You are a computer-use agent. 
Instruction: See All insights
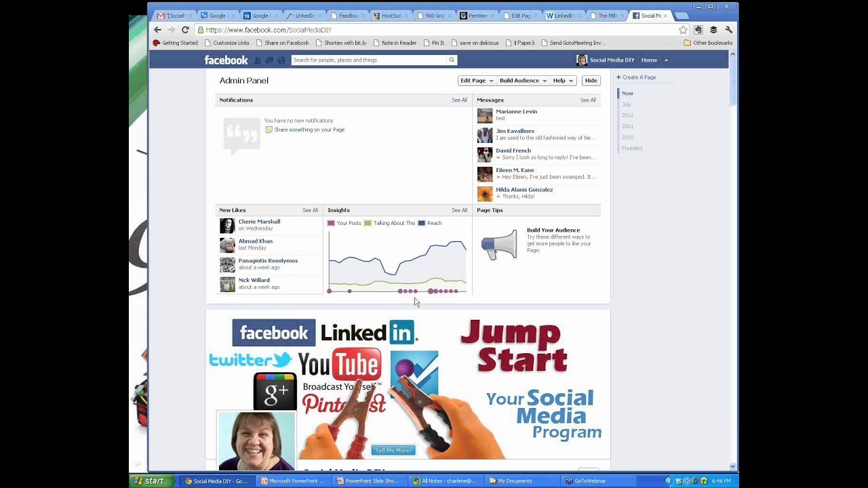pyautogui.click(x=459, y=210)
